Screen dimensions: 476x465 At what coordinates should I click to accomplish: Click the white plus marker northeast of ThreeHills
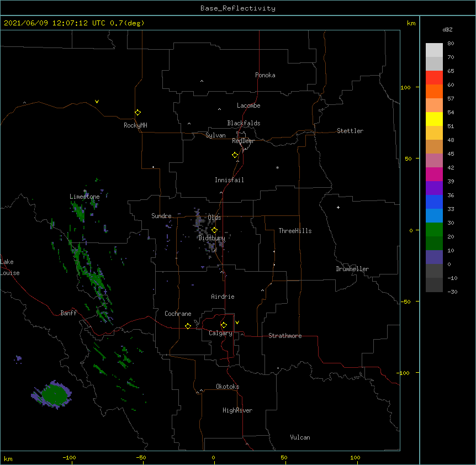pos(338,207)
